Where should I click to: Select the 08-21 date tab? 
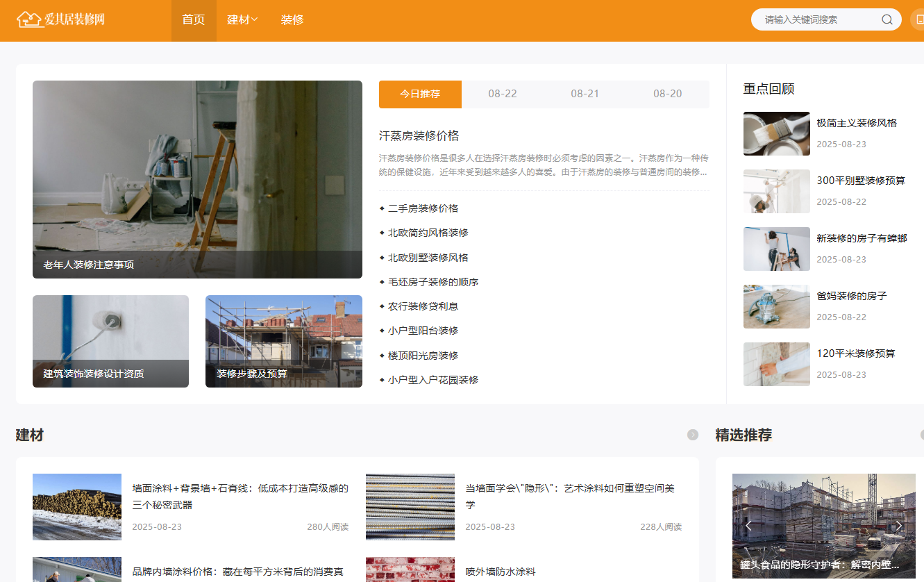pos(585,94)
